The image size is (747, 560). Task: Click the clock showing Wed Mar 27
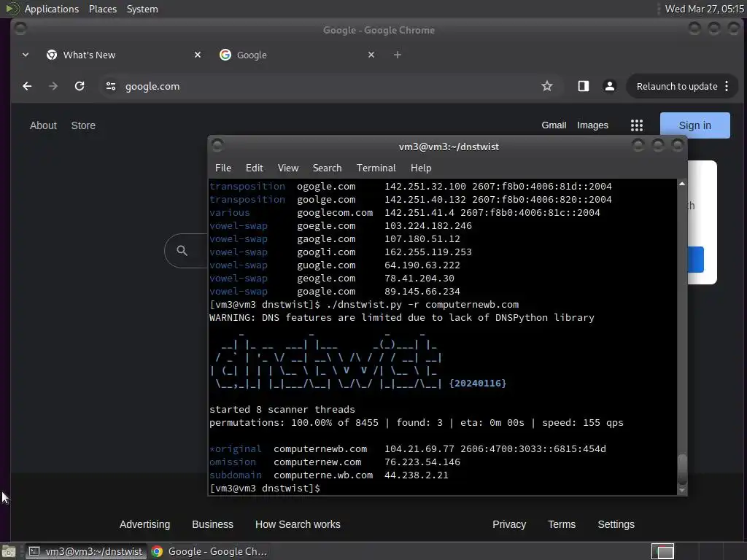pos(704,9)
